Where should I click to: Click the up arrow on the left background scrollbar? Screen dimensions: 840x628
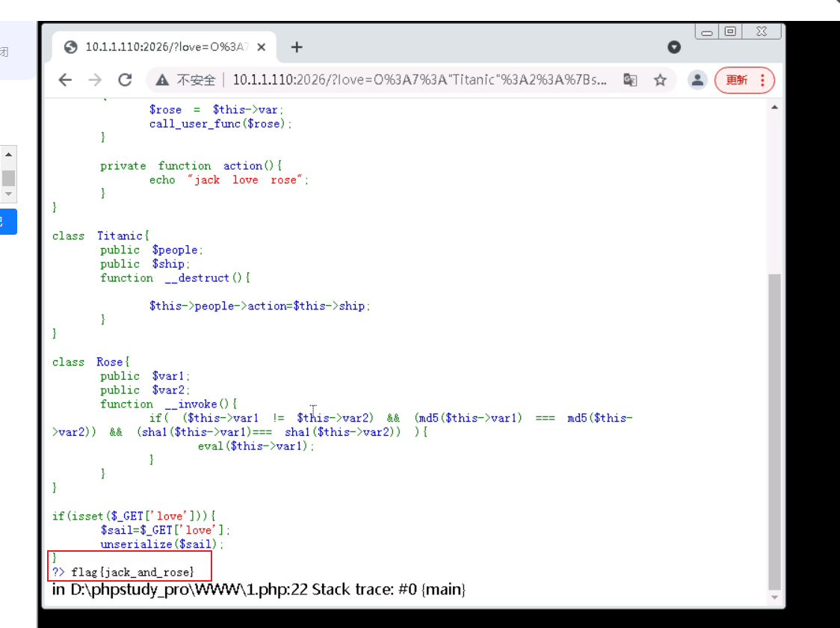tap(7, 154)
